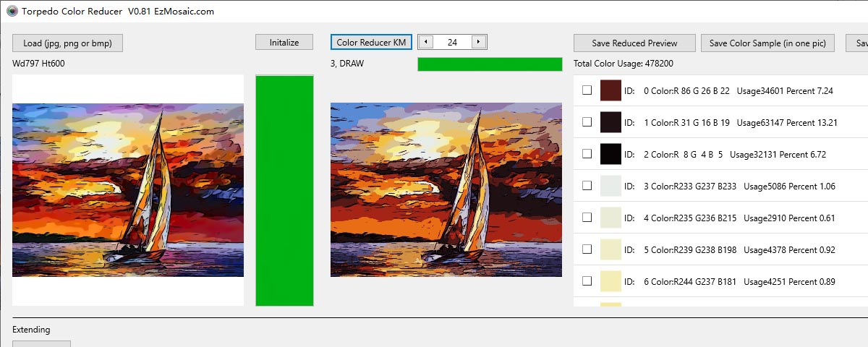This screenshot has width=868, height=347.
Task: Decrease color count with left arrow
Action: [x=425, y=43]
